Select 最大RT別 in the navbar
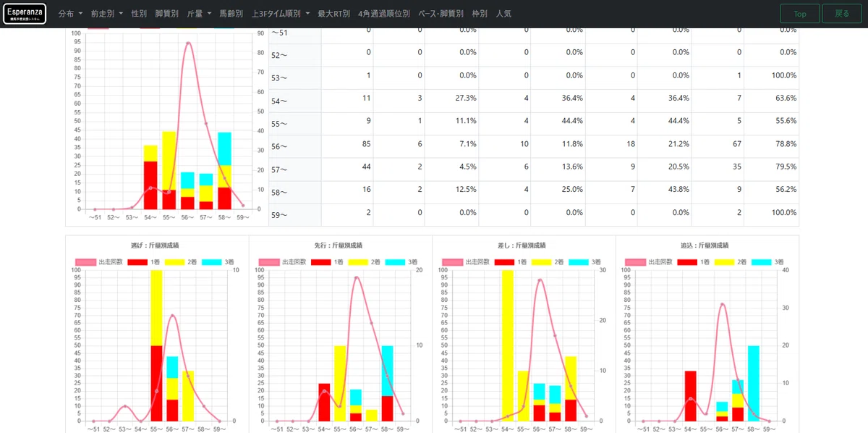 pos(333,14)
